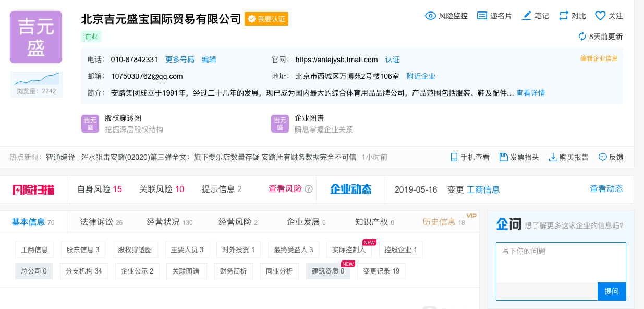Click the 查看动态 link
Screen dimensions: 644x309
[606, 189]
